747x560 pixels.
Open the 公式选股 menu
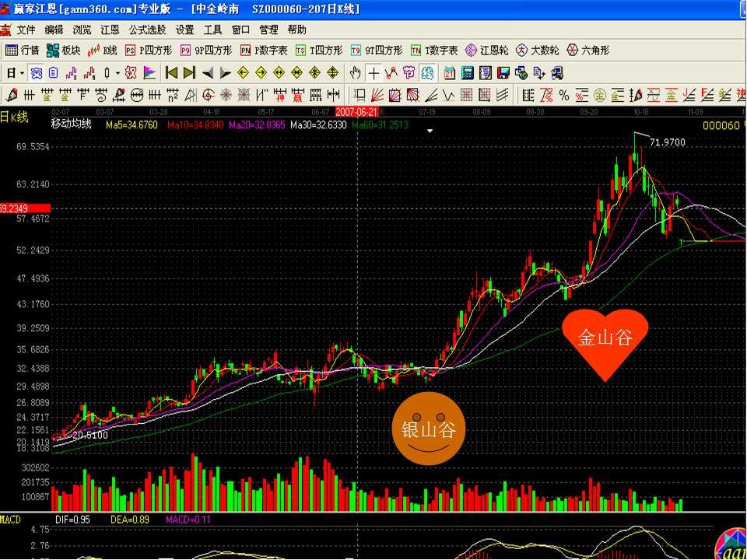[x=147, y=30]
